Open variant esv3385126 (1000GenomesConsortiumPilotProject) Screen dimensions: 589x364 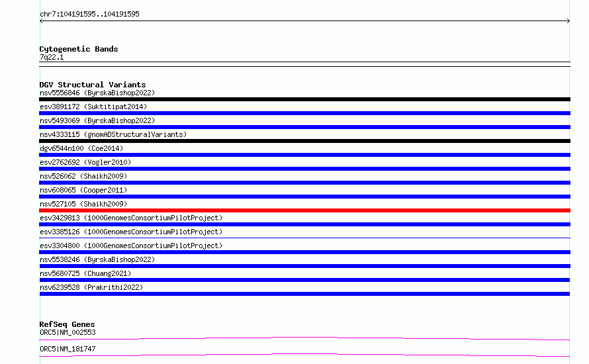(131, 232)
